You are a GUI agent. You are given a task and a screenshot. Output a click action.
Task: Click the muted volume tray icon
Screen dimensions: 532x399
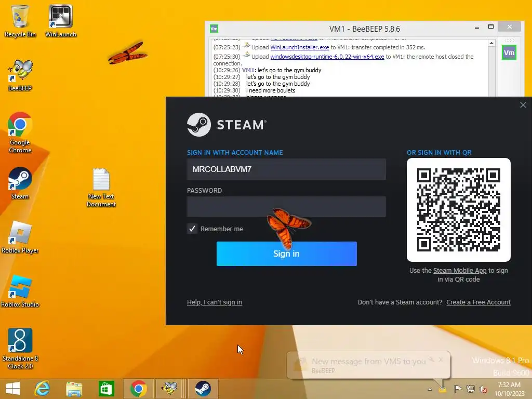[x=483, y=389]
